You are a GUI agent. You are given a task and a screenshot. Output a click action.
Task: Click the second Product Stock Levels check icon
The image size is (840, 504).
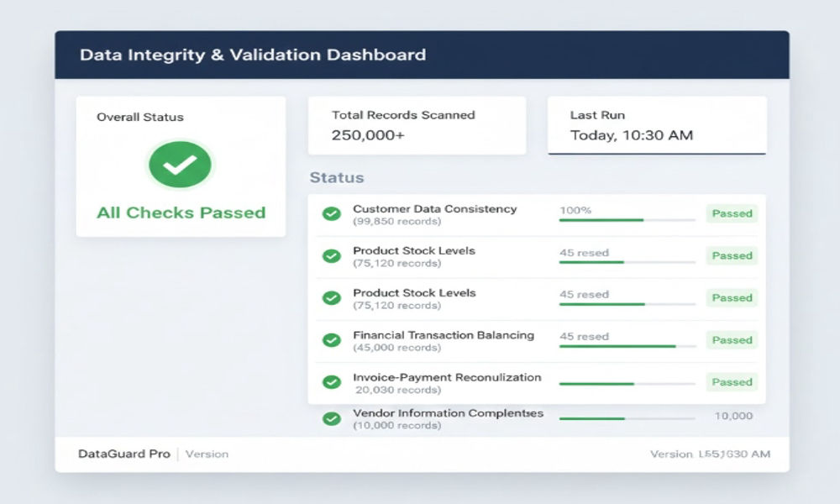[330, 297]
